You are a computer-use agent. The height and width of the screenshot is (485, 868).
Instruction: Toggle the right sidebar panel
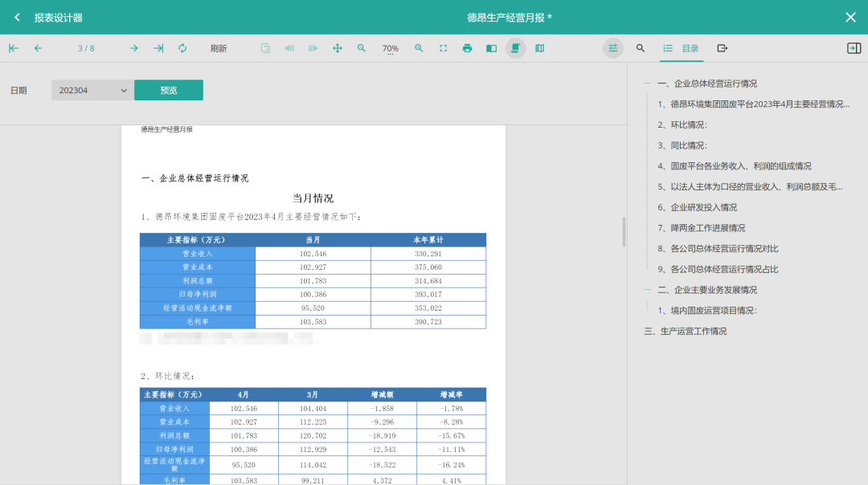tap(854, 48)
